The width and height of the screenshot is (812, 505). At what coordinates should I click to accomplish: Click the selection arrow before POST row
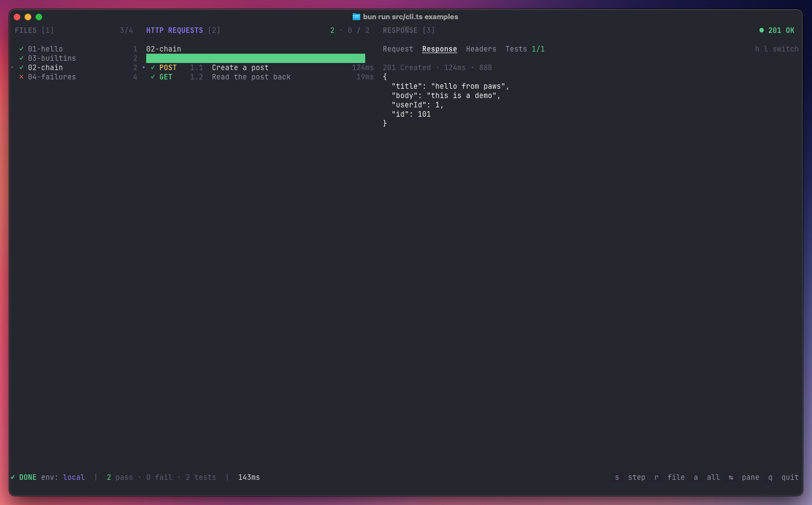pyautogui.click(x=144, y=68)
